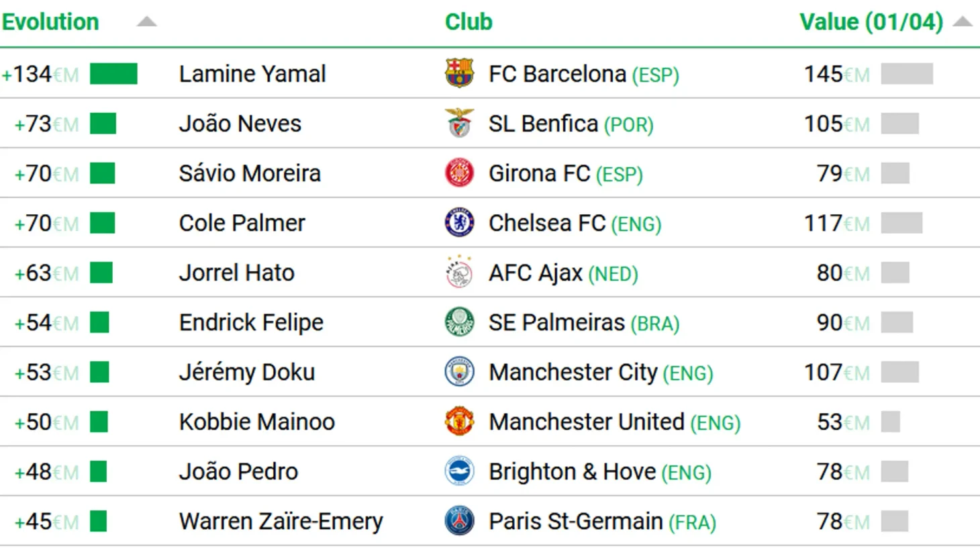Click Kobbie Mainoo's grey value bar
This screenshot has width=980, height=548.
point(890,421)
